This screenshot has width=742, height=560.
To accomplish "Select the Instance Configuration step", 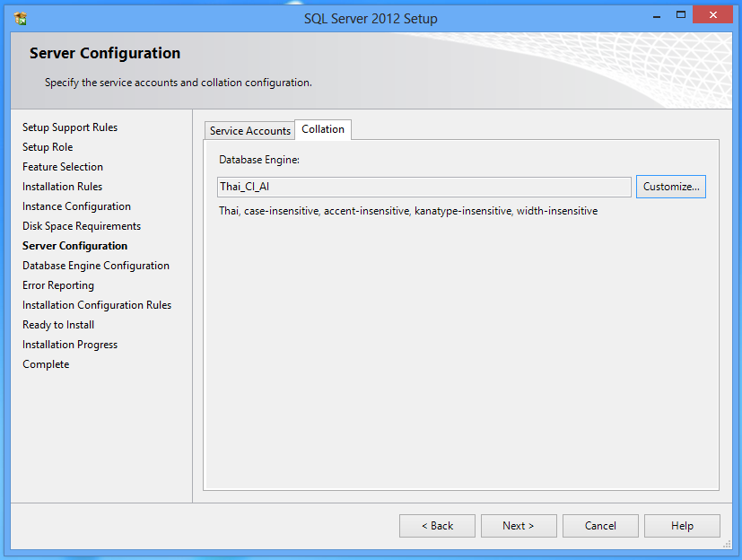I will tap(76, 206).
